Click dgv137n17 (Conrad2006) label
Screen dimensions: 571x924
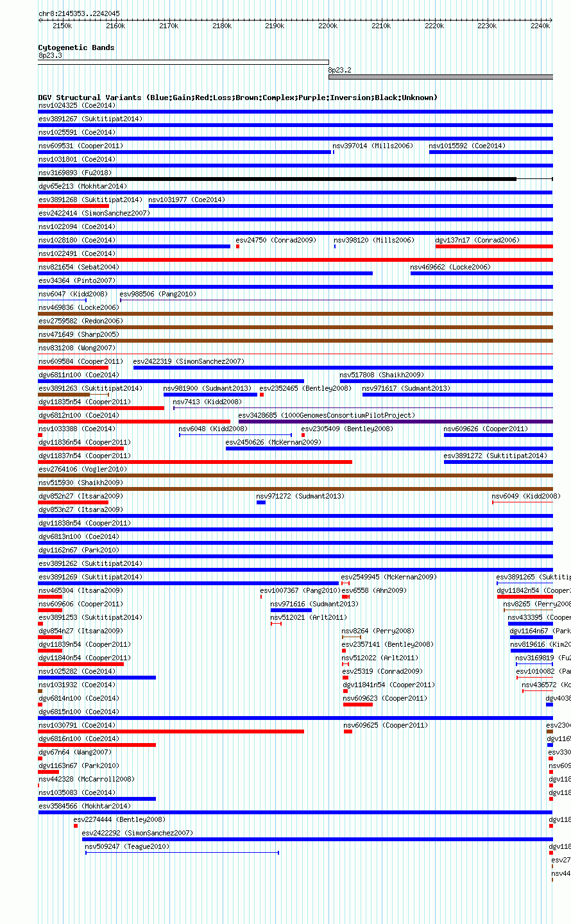(478, 240)
